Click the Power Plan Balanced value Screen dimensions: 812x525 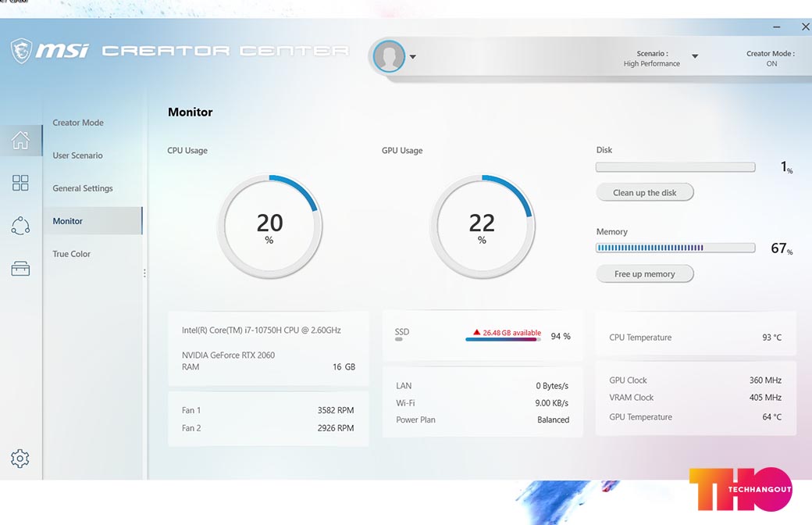[x=553, y=420]
